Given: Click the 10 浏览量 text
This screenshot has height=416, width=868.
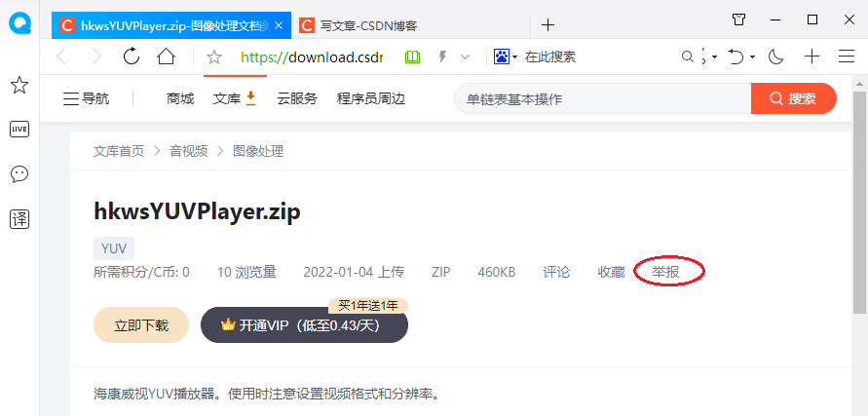Looking at the screenshot, I should (246, 272).
